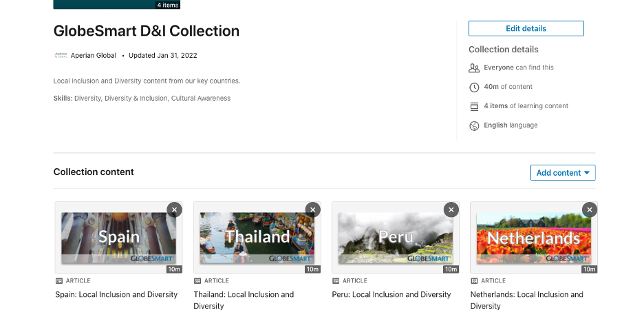Open the Spain thumbnail image
This screenshot has height=328, width=644.
point(119,238)
